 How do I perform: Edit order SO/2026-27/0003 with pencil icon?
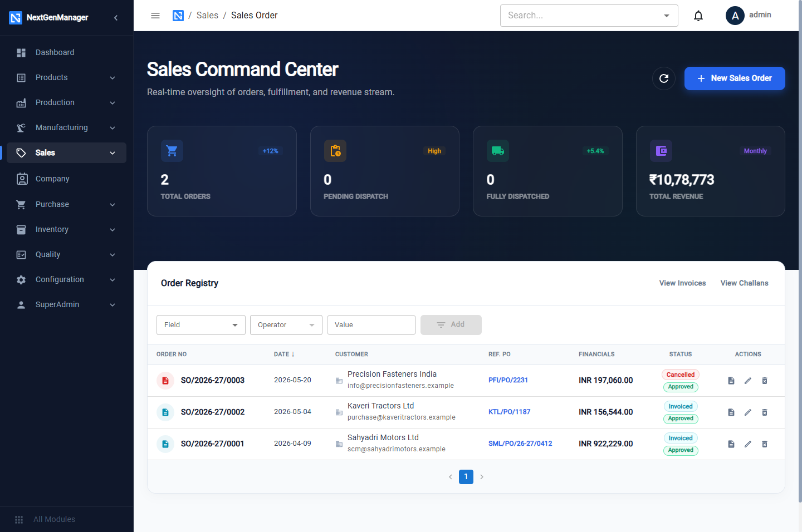coord(748,381)
